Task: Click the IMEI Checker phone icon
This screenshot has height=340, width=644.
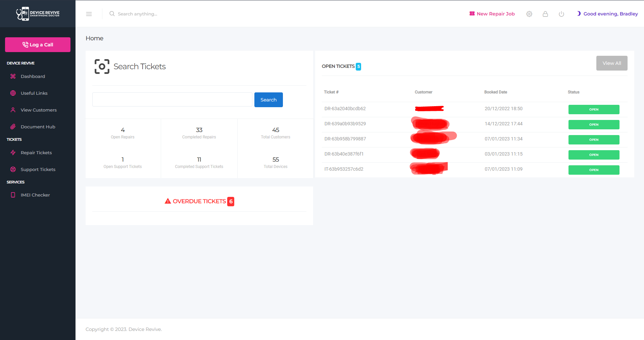Action: (13, 195)
